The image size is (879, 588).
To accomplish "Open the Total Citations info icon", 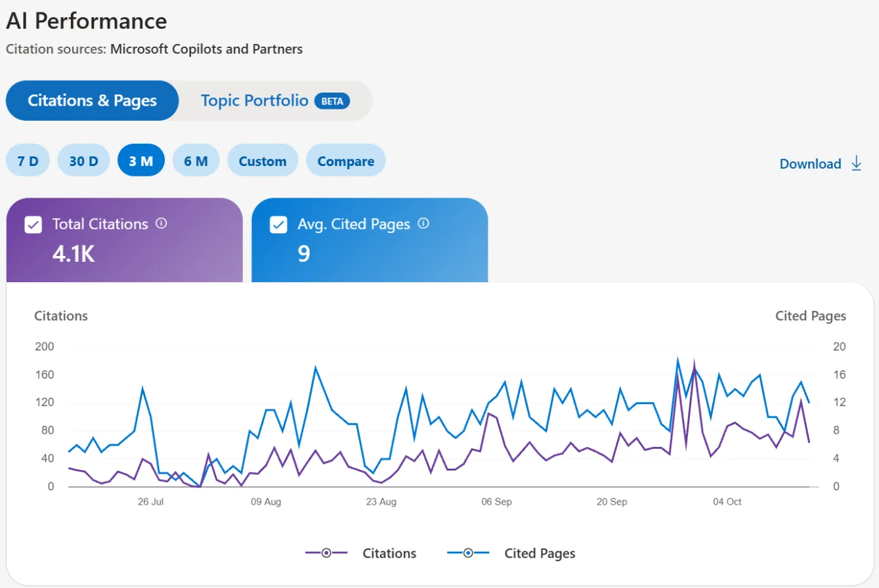I will 161,223.
